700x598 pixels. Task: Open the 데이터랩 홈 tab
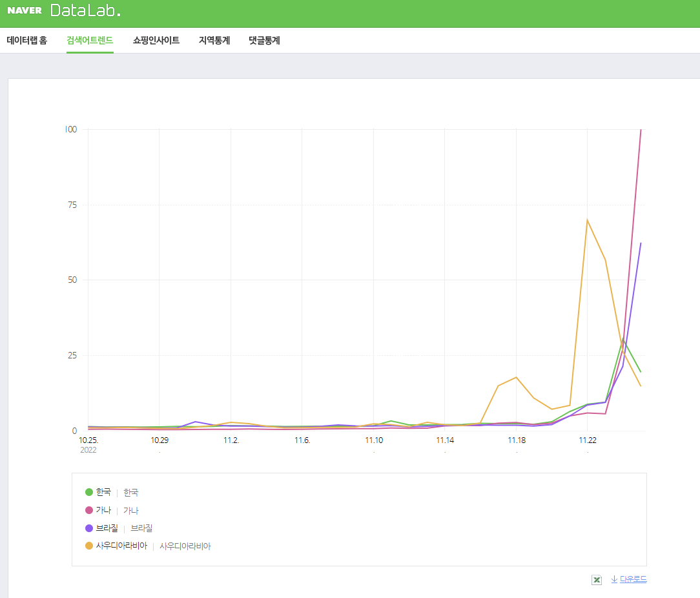(x=26, y=40)
